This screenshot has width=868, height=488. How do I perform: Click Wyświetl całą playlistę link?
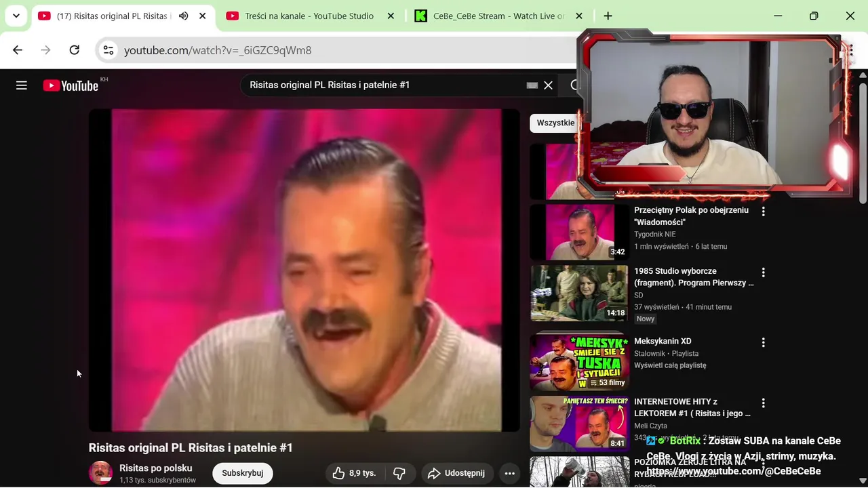pos(670,365)
